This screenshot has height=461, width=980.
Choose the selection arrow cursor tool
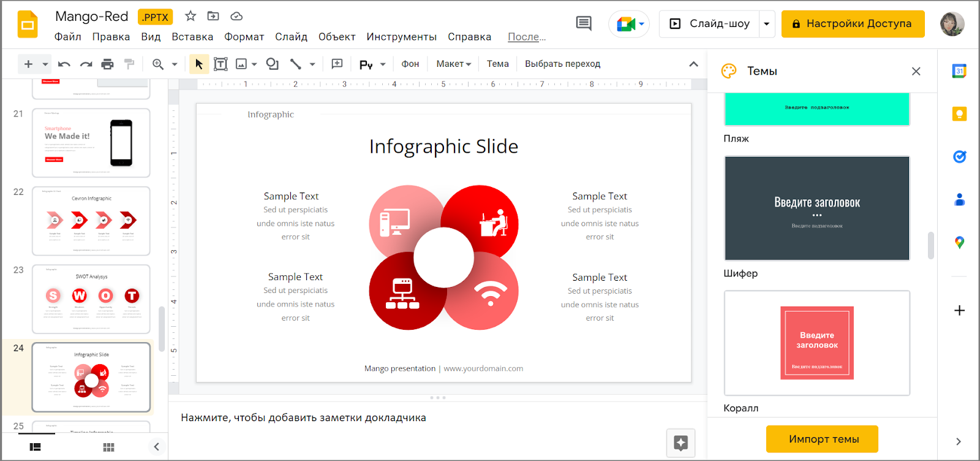tap(199, 64)
